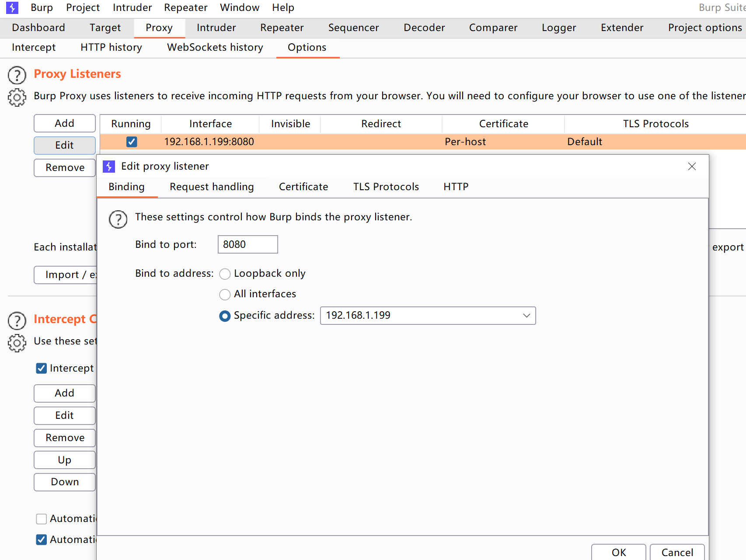Open the Repeater menu in menu bar

[186, 7]
